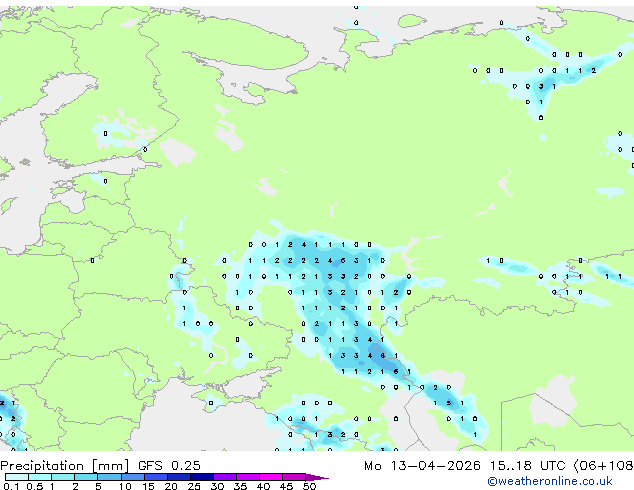Click legend scale value '45'

coord(286,486)
